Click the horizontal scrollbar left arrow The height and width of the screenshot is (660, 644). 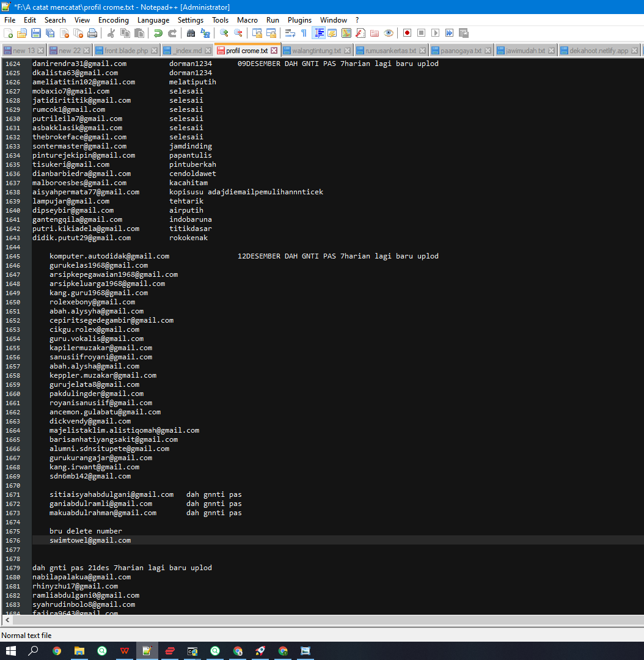7,620
